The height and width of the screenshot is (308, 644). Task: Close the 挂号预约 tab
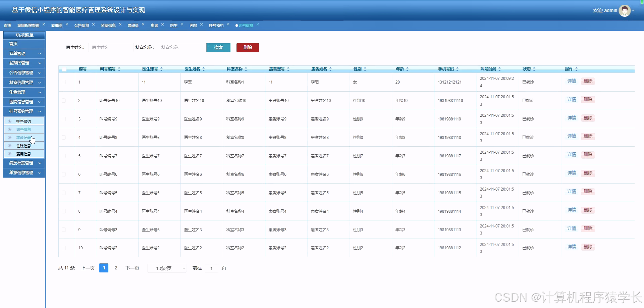(228, 24)
